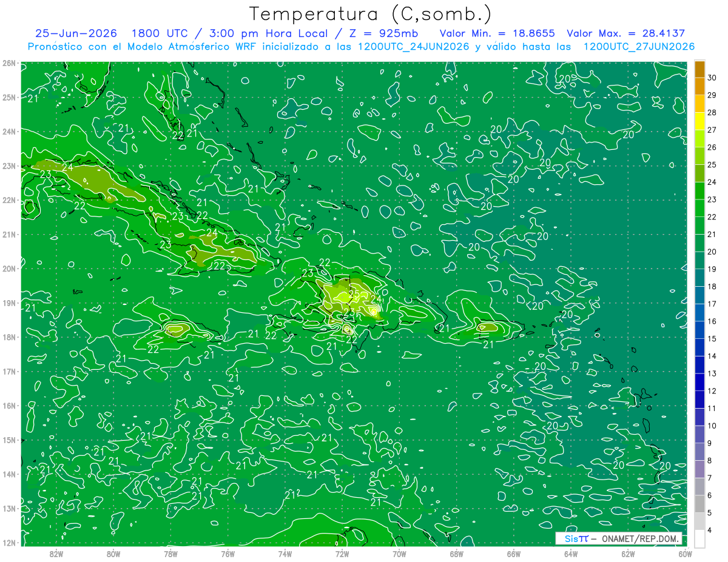Click the color scale label "16"
The width and height of the screenshot is (728, 562).
pos(712,321)
